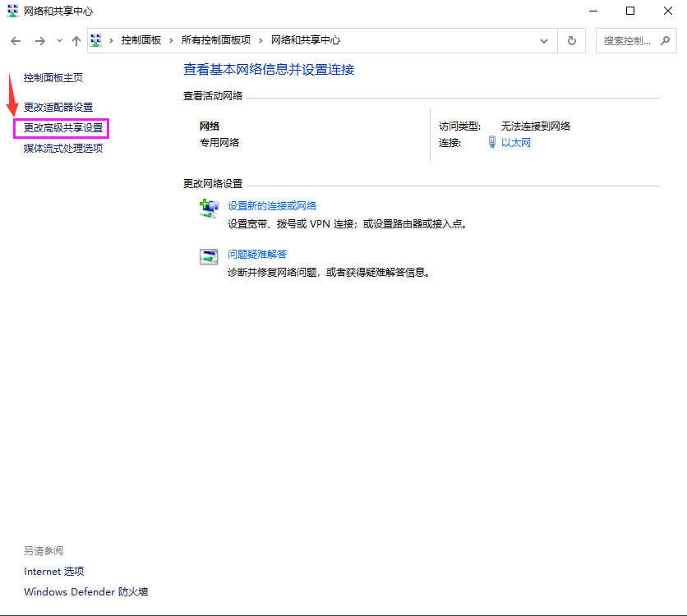
Task: Open 问题疑难解答 link
Action: pos(257,255)
